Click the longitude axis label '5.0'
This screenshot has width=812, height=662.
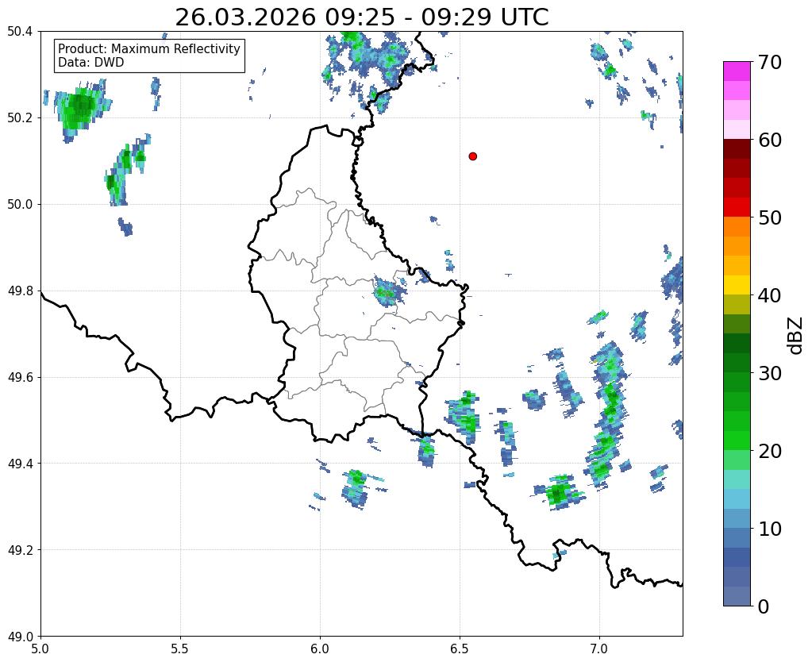coord(40,649)
